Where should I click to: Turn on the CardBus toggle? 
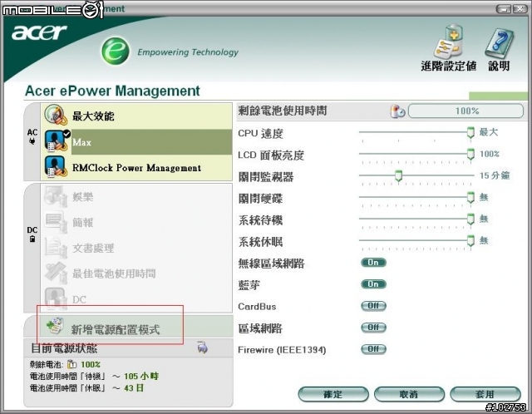click(x=373, y=306)
